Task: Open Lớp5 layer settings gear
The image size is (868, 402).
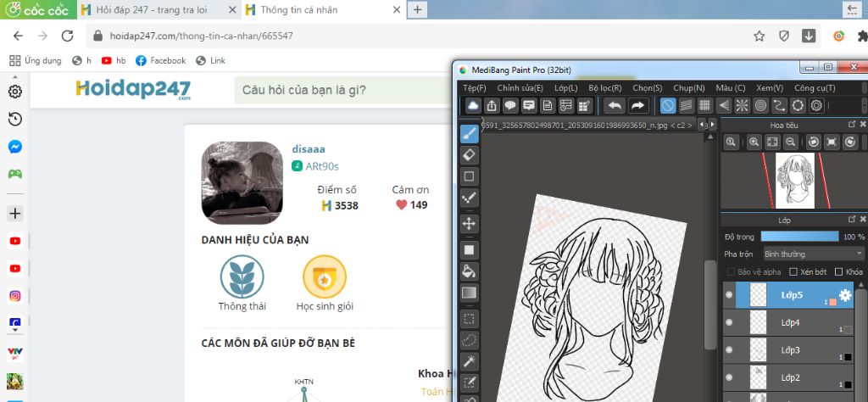Action: point(845,295)
